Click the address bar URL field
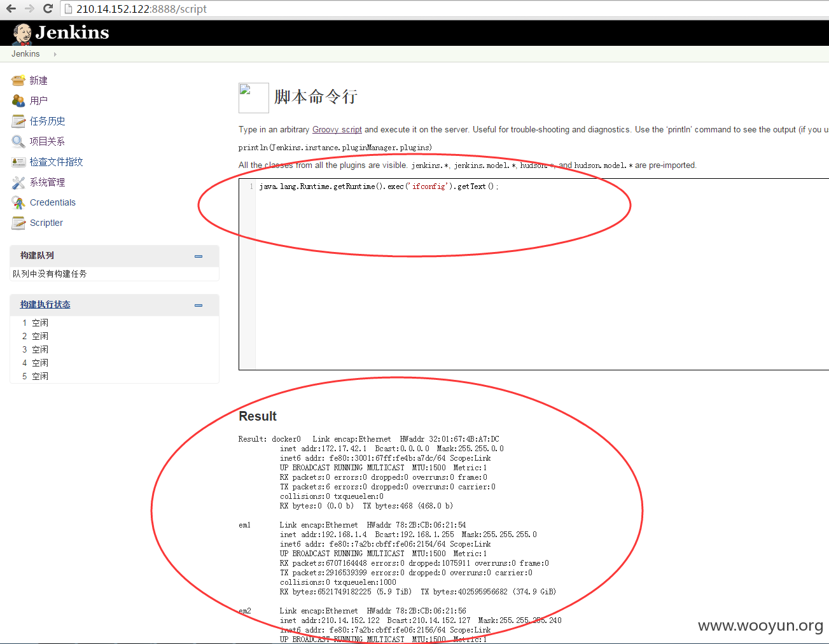Screen dimensions: 829x644 click(445, 9)
